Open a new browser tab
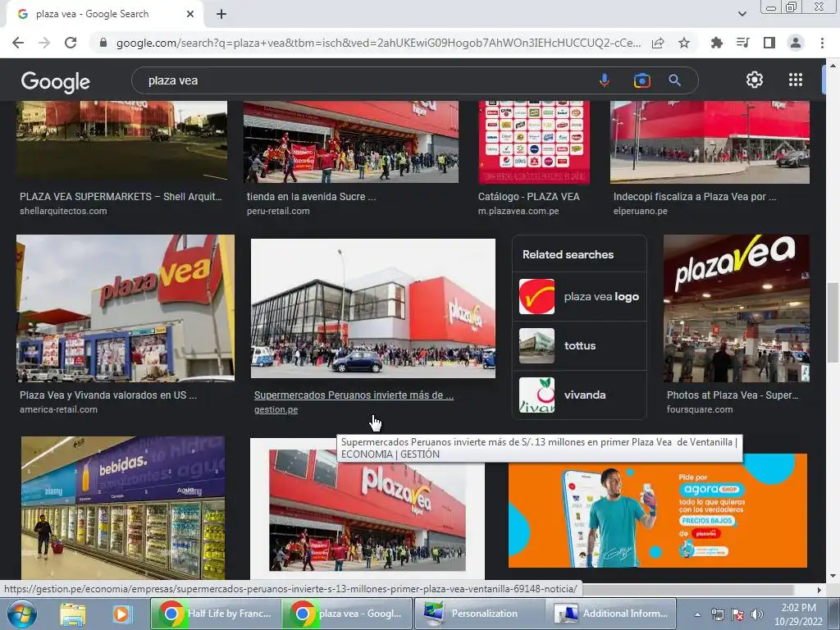This screenshot has width=840, height=630. 221,14
